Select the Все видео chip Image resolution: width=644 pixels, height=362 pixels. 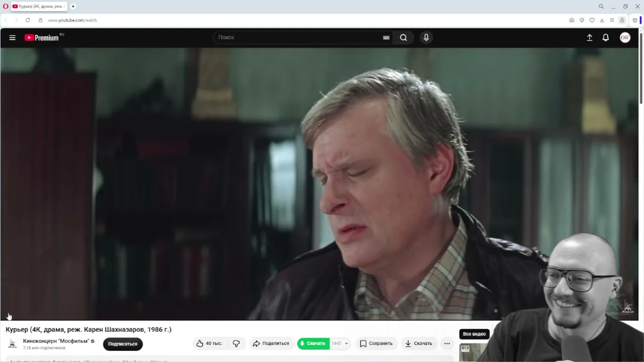(474, 334)
